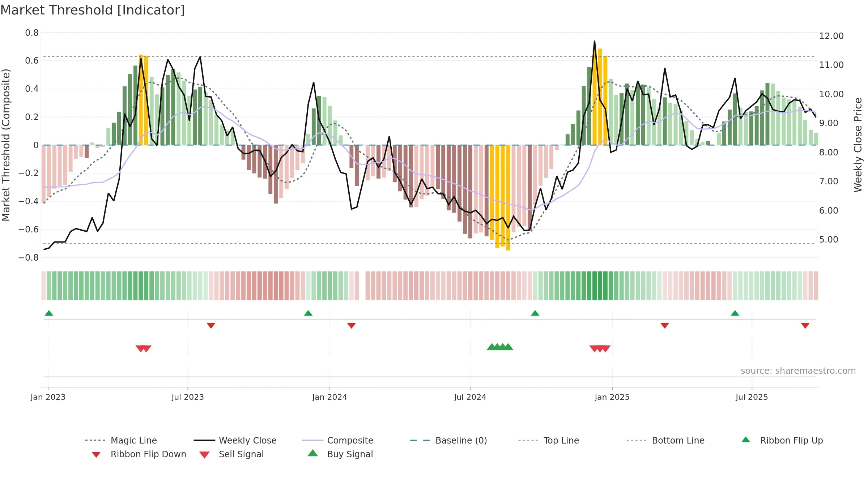This screenshot has width=868, height=488.
Task: Toggle Composite legend entry
Action: pos(337,440)
